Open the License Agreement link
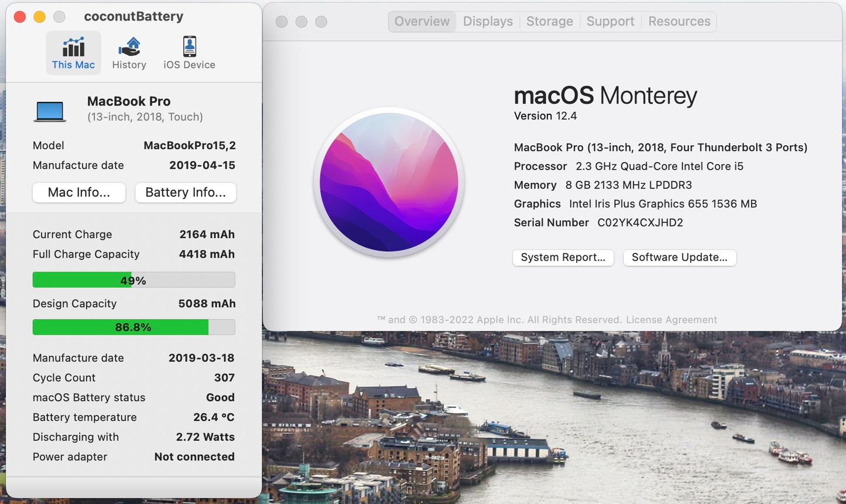This screenshot has height=504, width=846. tap(671, 320)
